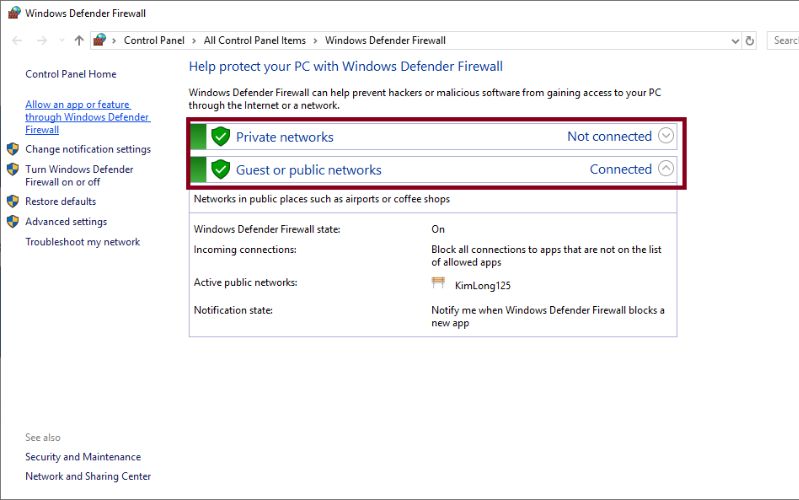Open Network and Sharing Center
Image resolution: width=799 pixels, height=500 pixels.
[88, 476]
